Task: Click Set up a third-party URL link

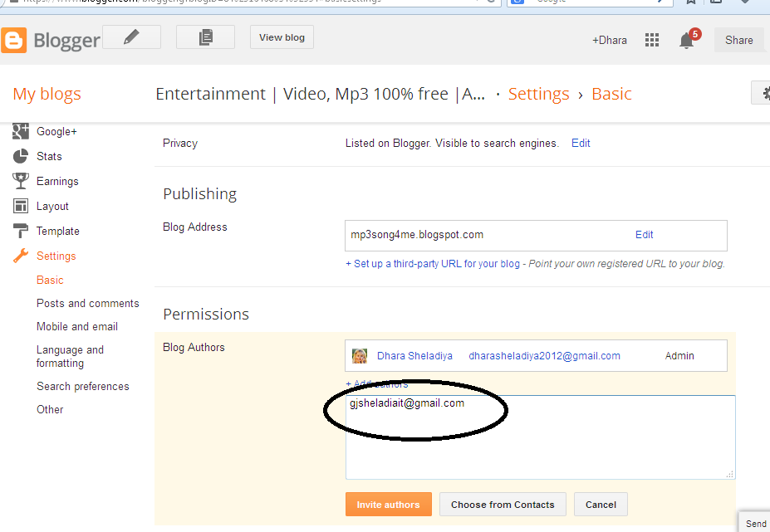Action: 433,264
